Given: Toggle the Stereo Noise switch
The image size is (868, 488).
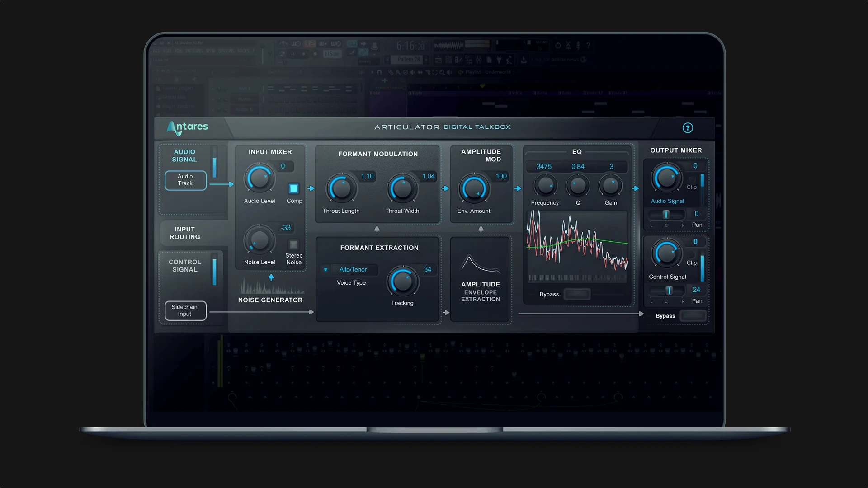Looking at the screenshot, I should click(293, 244).
